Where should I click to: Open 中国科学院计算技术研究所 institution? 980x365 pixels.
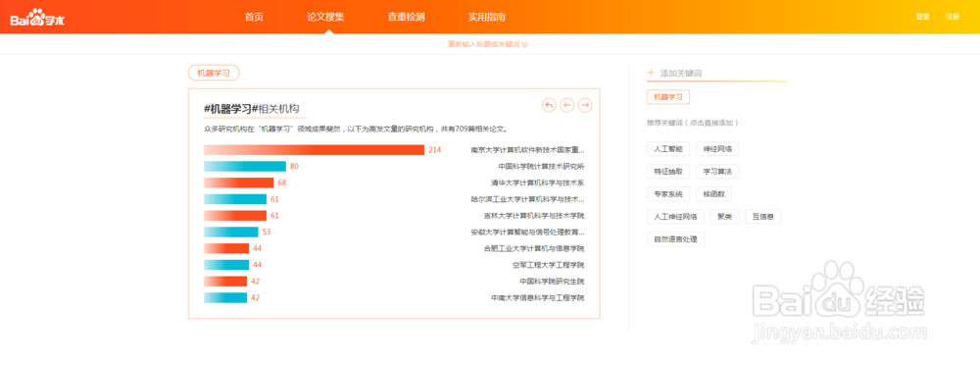click(541, 166)
